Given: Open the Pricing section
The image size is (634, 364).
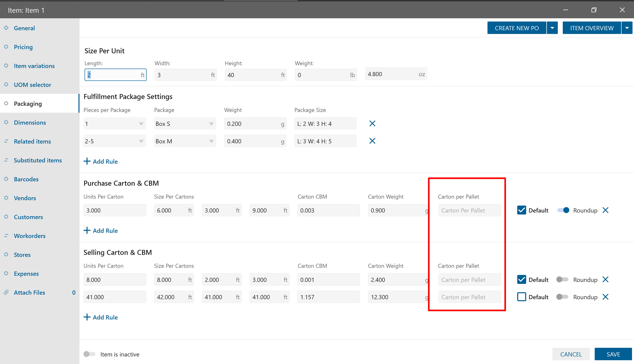Looking at the screenshot, I should pos(23,47).
